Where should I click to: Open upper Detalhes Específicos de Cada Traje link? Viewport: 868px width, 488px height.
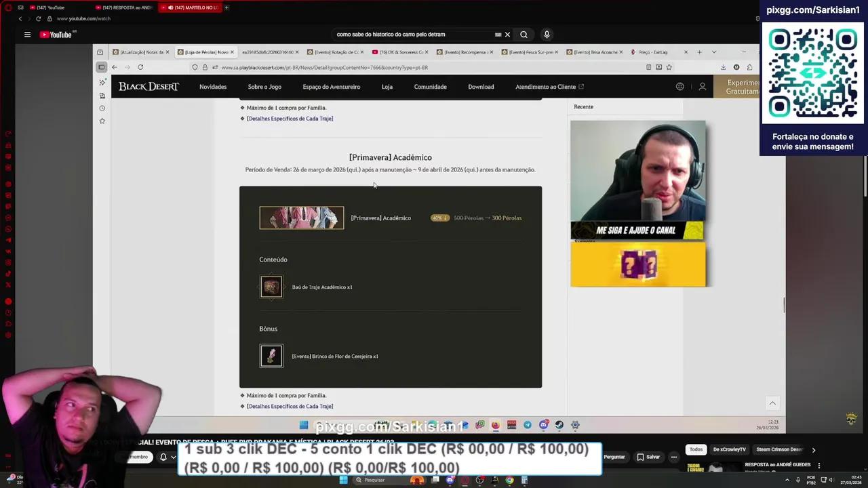pos(290,119)
